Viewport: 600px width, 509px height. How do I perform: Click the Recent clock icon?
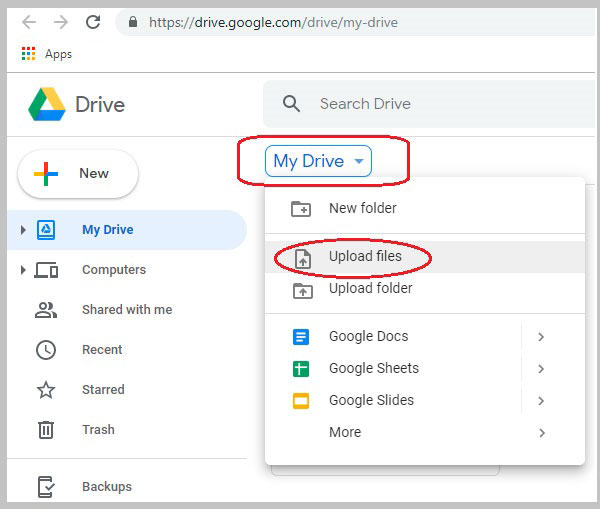[x=46, y=350]
